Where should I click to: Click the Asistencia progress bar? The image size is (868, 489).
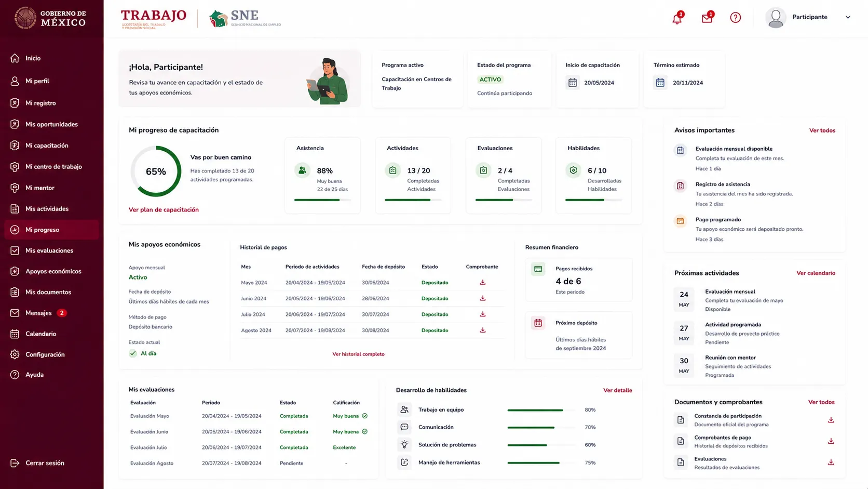322,200
